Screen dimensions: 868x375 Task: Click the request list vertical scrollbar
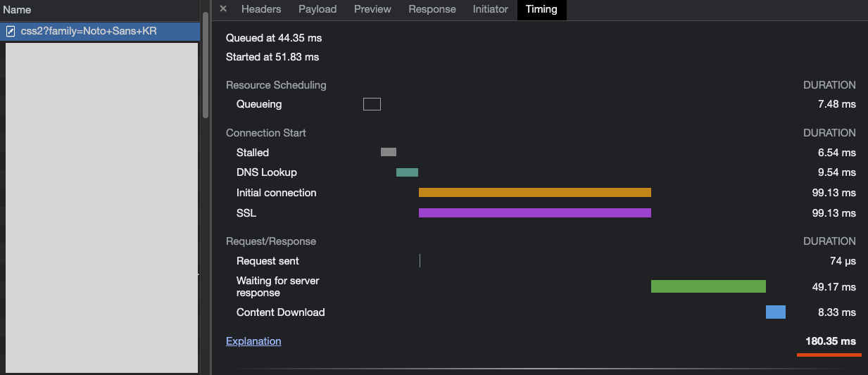coord(206,65)
